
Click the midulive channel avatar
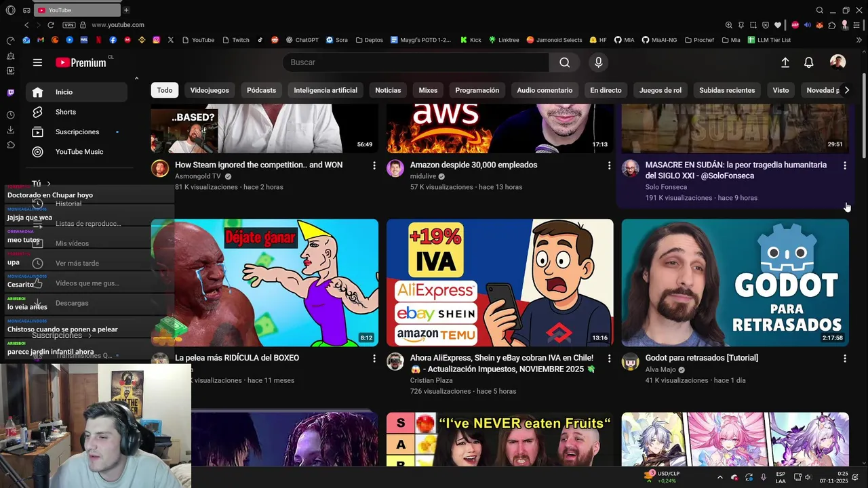tap(395, 169)
